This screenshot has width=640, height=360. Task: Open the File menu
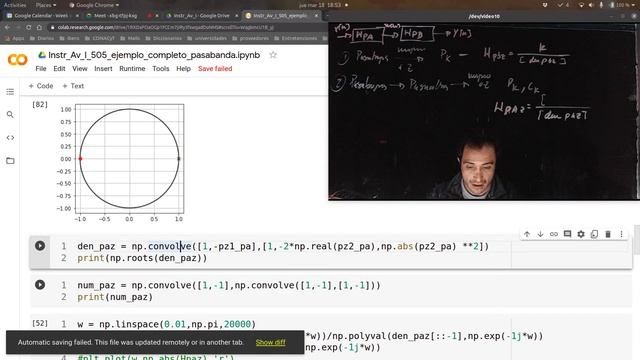41,69
